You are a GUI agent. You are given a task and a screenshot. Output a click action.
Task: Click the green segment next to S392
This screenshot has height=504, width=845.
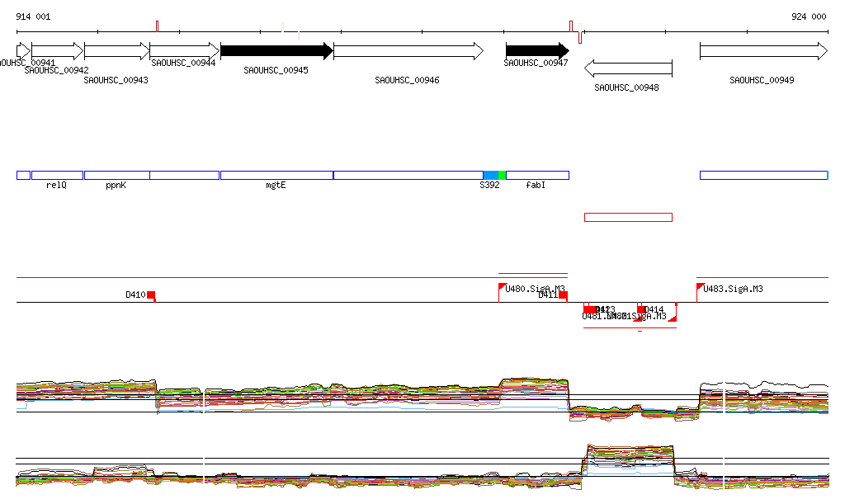(x=502, y=175)
